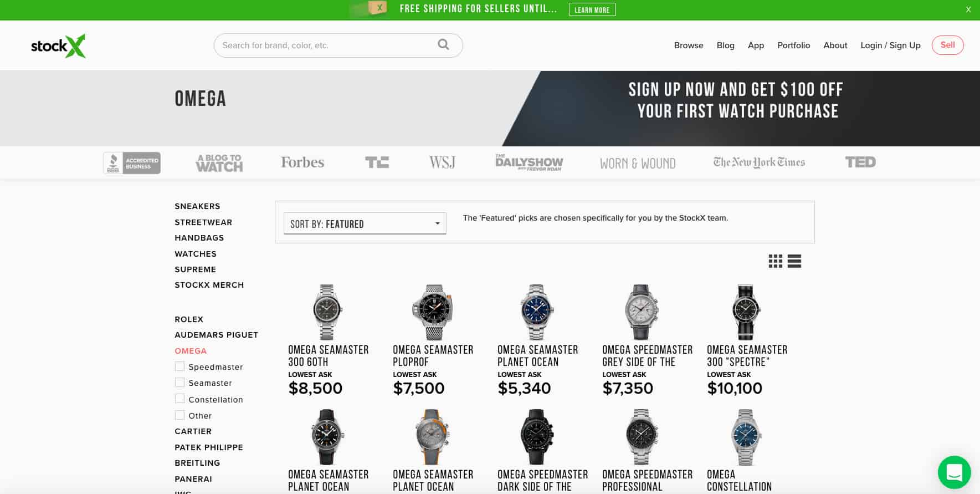
Task: Click the BBB Accredited Business badge
Action: 132,163
